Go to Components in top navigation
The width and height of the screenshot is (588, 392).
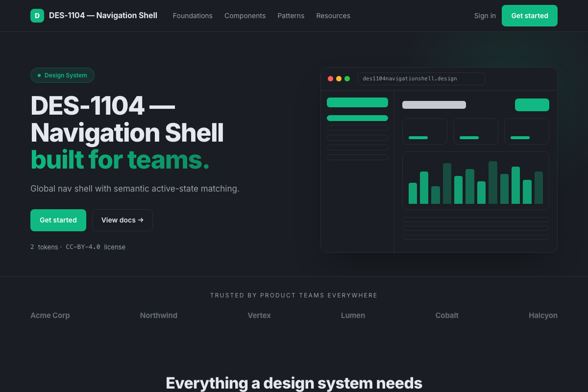pos(245,16)
